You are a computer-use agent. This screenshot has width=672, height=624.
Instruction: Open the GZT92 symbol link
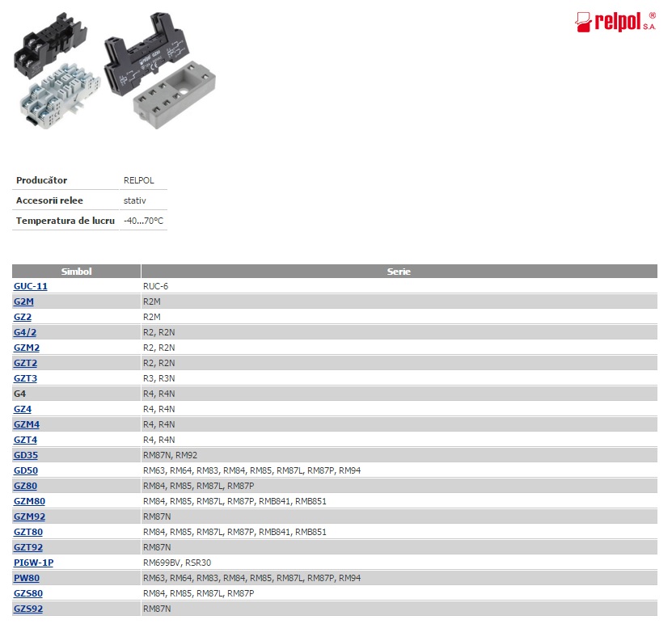pyautogui.click(x=28, y=547)
